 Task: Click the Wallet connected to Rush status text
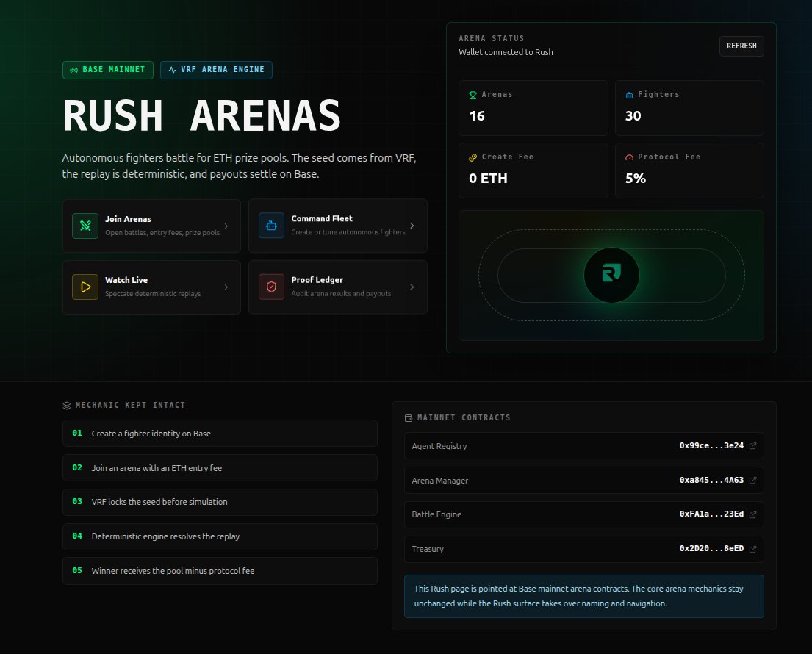[x=506, y=52]
